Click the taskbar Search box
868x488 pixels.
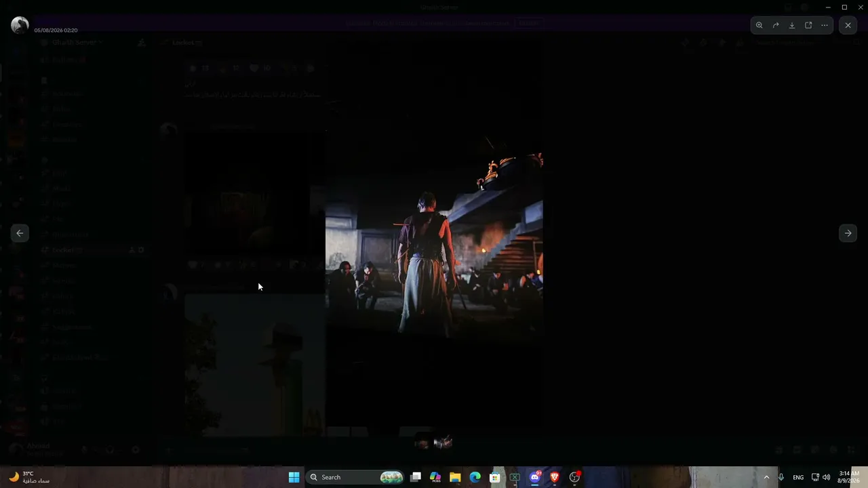[355, 477]
